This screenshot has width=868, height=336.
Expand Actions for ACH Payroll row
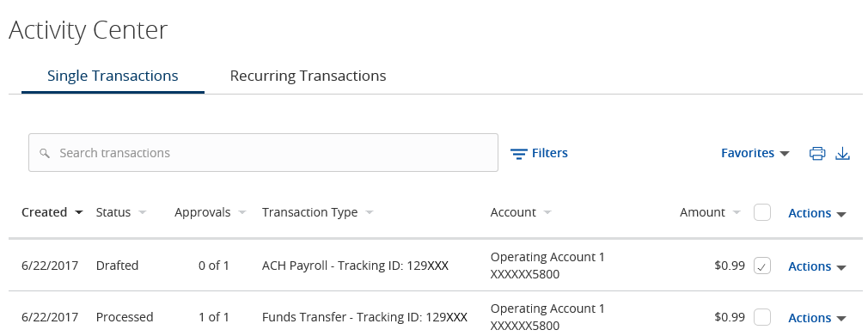817,266
